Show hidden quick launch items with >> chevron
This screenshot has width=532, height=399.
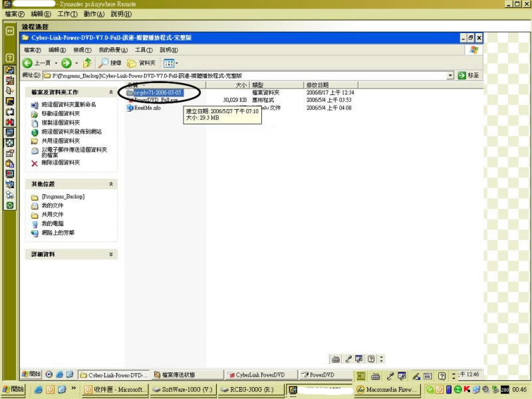click(74, 388)
